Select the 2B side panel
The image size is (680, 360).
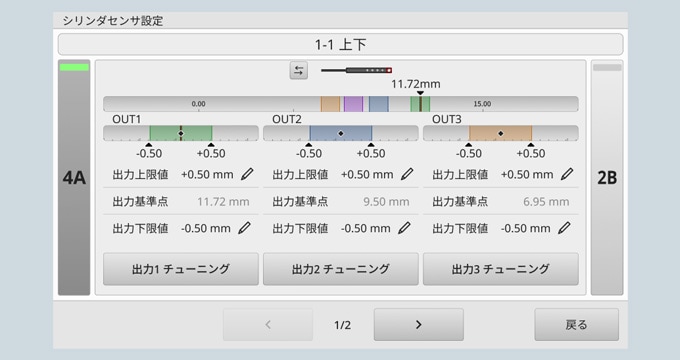(607, 177)
